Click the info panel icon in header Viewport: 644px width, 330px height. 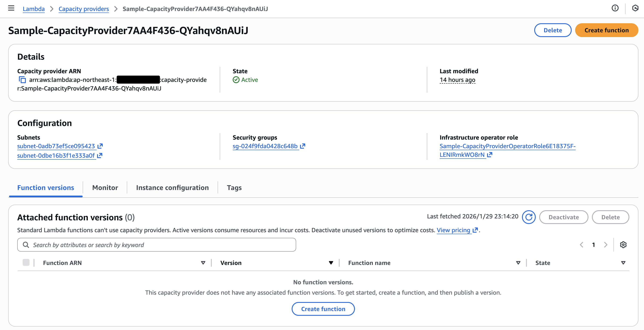click(x=615, y=8)
